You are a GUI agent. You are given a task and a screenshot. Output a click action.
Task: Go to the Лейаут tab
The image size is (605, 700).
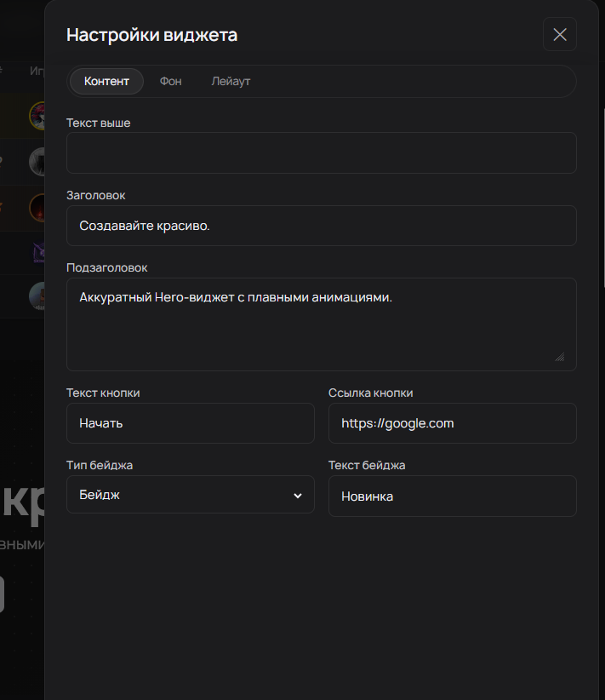pyautogui.click(x=231, y=82)
